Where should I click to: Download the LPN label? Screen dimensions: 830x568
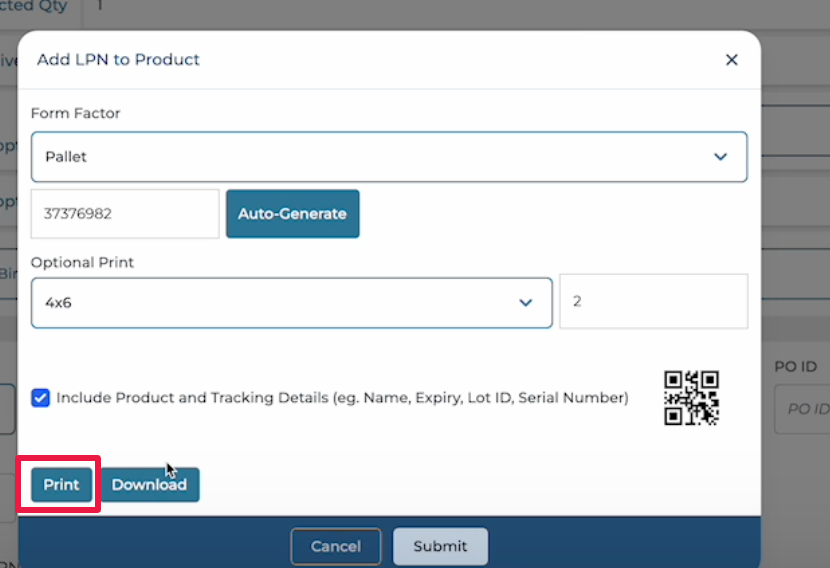149,485
